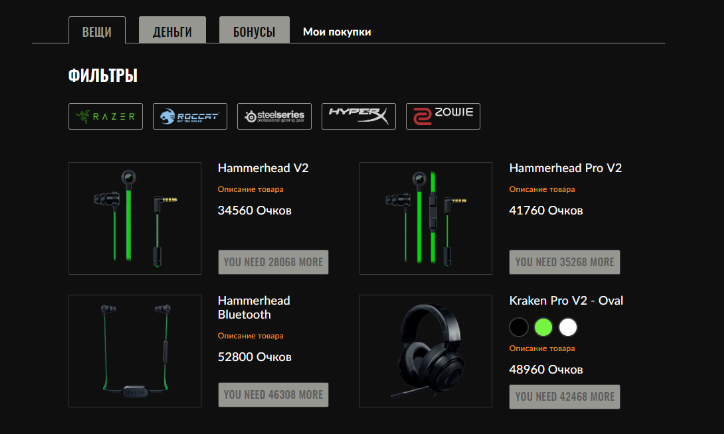This screenshot has height=434, width=724.
Task: Click Hammerhead V2 product image
Action: tap(134, 218)
